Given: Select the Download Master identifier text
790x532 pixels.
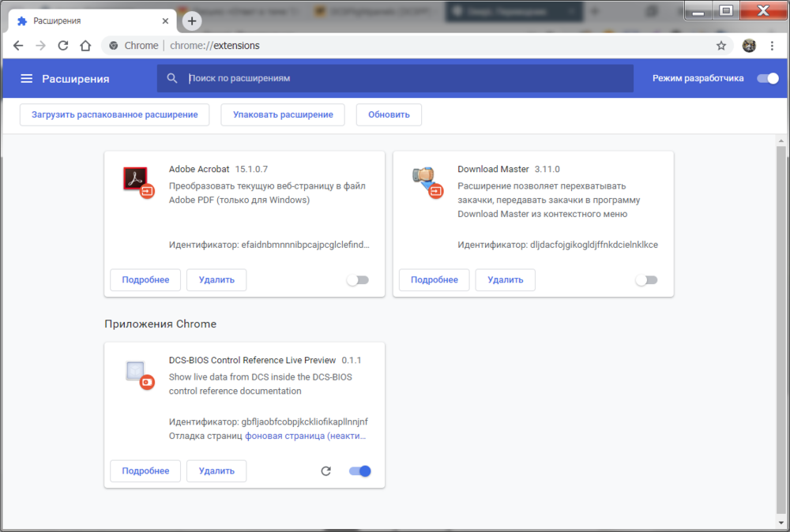Looking at the screenshot, I should pos(557,245).
